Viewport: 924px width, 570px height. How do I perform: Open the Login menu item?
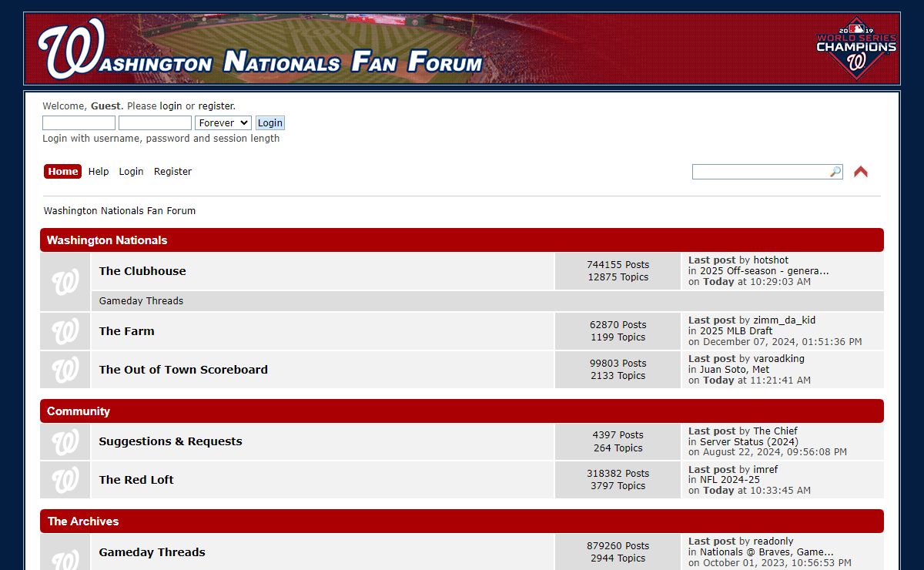131,172
